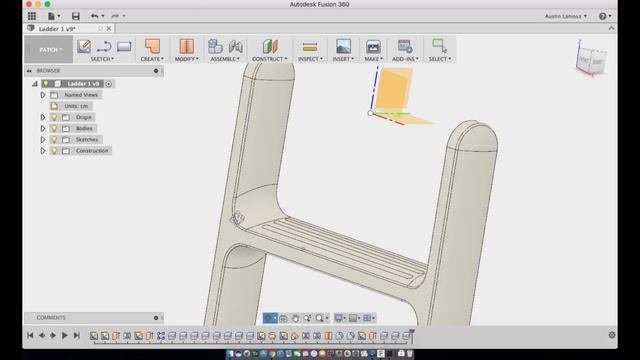Open the timeline settings gear
The width and height of the screenshot is (640, 360).
(x=611, y=335)
